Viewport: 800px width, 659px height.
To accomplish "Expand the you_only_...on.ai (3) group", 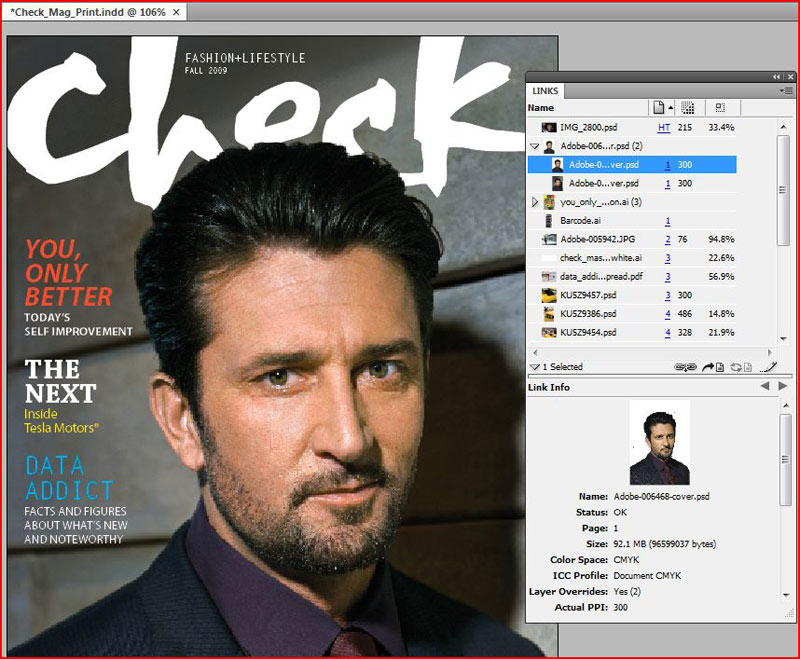I will (534, 202).
